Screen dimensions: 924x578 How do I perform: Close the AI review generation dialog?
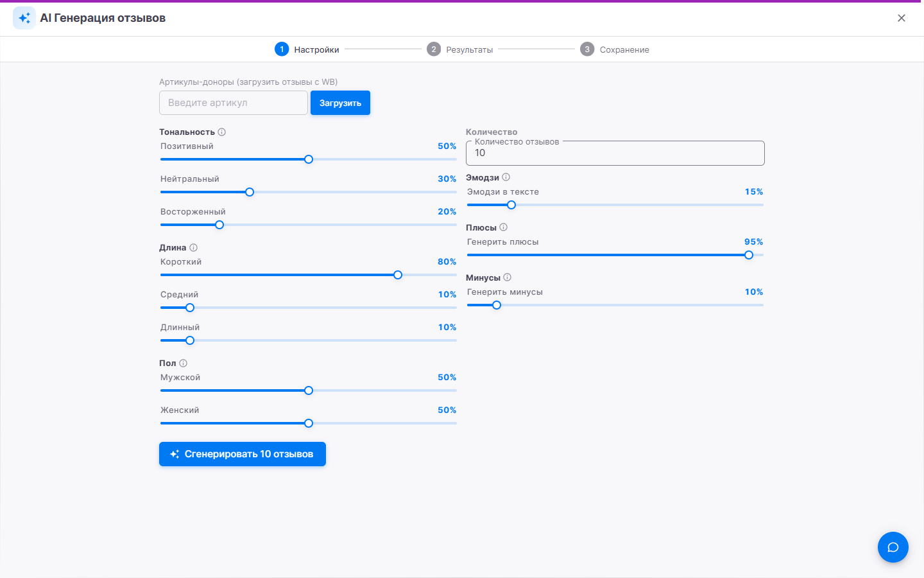point(902,18)
